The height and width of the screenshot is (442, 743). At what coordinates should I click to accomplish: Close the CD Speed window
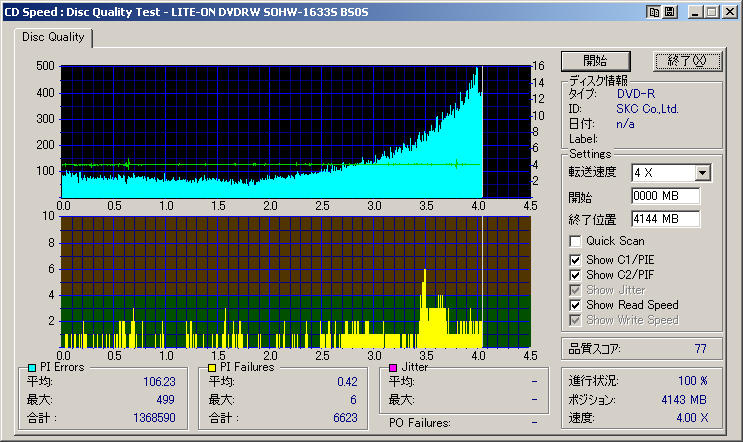[x=730, y=12]
